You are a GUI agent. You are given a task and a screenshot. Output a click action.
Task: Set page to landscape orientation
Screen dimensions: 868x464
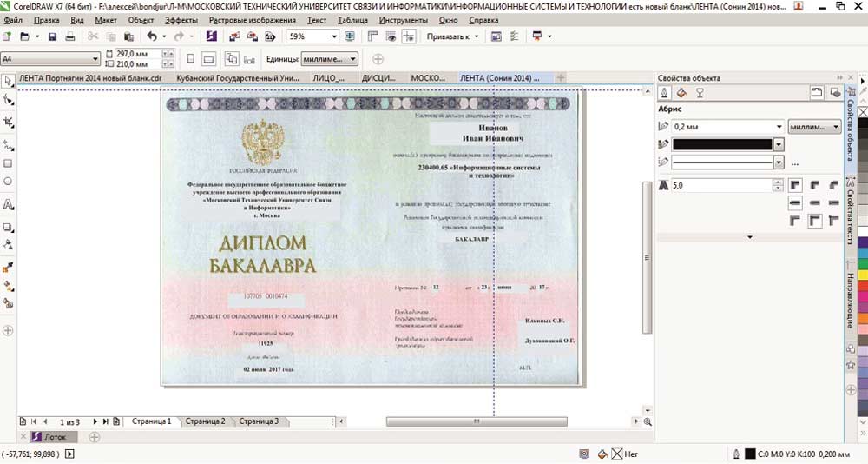pos(208,59)
